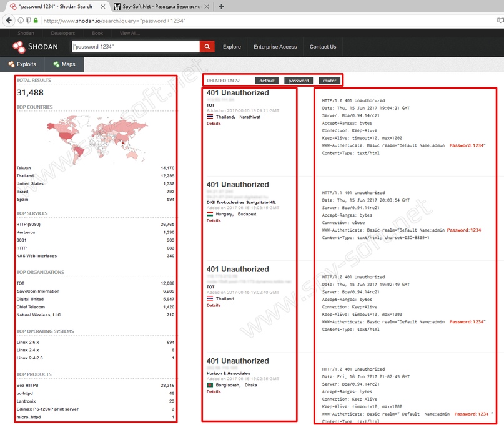Switch to the Spy-Soft.Net browser tab
Viewport: 504px width, 425px height.
click(x=161, y=6)
